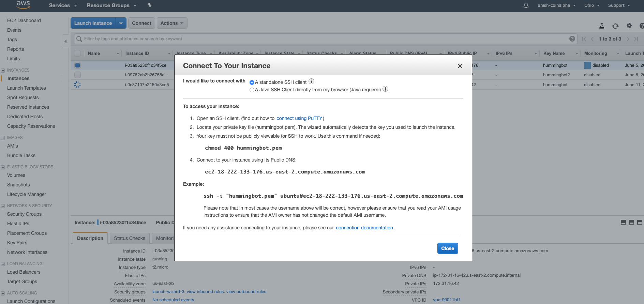Click view inbound rules link

(x=205, y=292)
